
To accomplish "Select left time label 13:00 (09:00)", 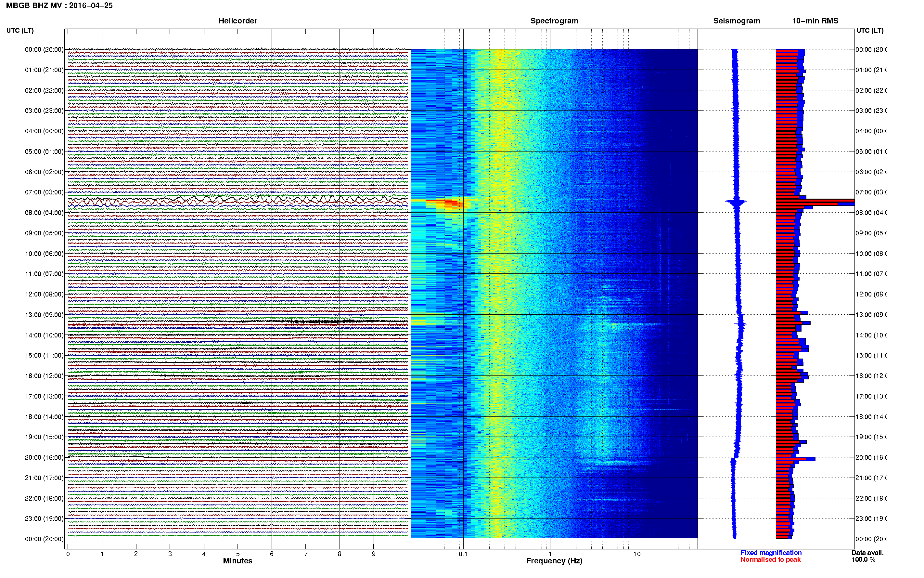I will tap(44, 315).
